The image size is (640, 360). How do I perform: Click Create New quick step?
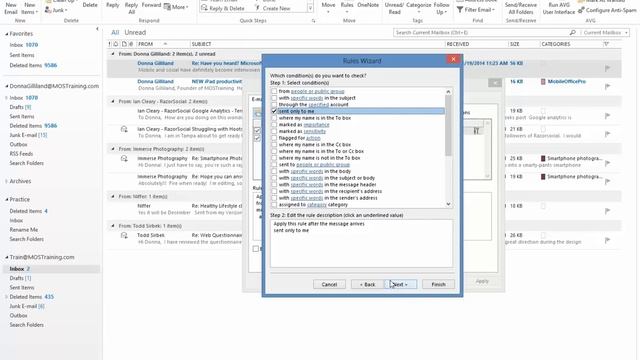(x=272, y=8)
